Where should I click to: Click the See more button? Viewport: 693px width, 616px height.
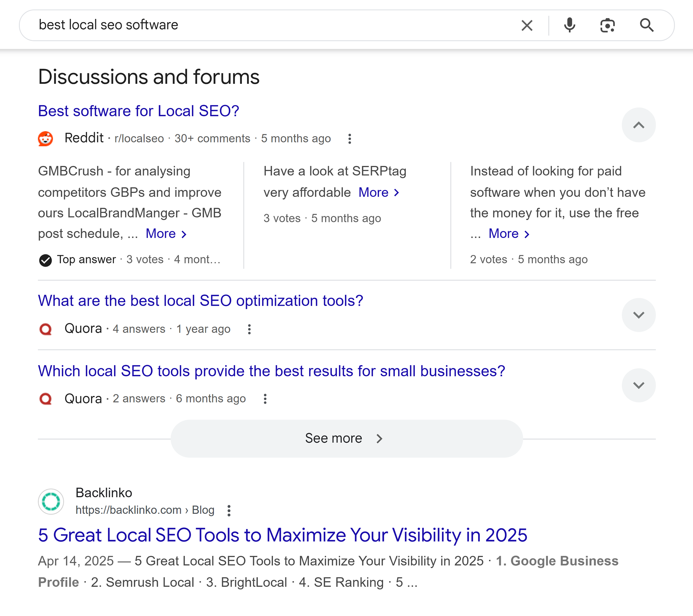346,438
